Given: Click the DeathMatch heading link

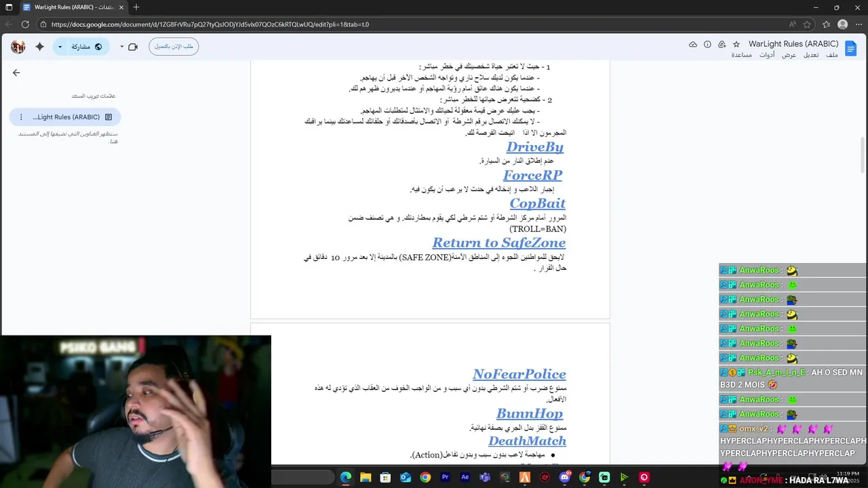Looking at the screenshot, I should (528, 441).
